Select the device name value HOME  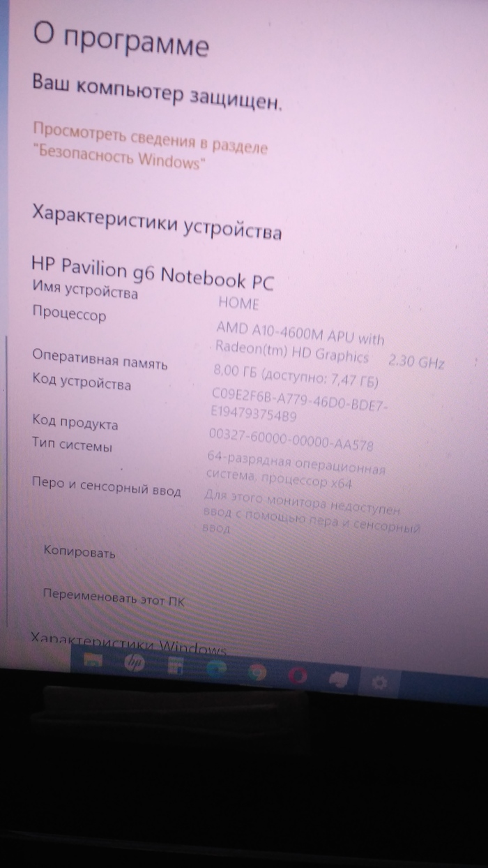coord(238,304)
